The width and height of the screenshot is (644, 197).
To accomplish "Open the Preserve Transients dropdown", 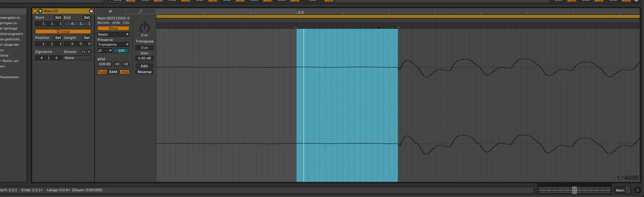I will [113, 45].
